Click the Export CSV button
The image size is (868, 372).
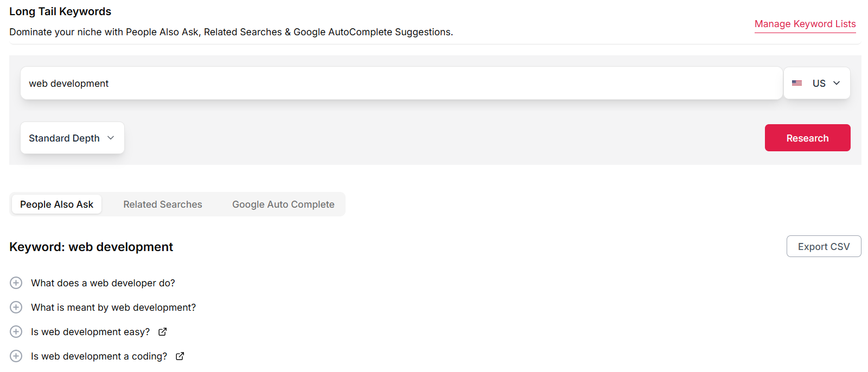click(x=824, y=247)
